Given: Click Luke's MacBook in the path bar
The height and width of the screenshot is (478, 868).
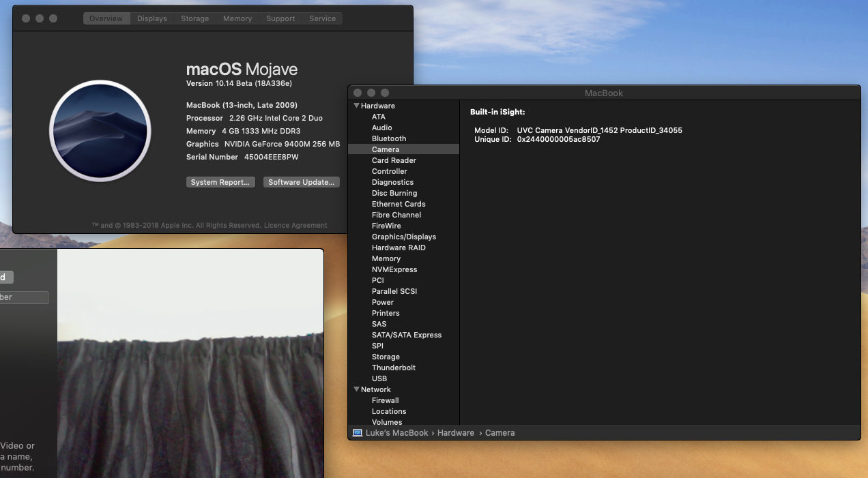Looking at the screenshot, I should point(396,433).
